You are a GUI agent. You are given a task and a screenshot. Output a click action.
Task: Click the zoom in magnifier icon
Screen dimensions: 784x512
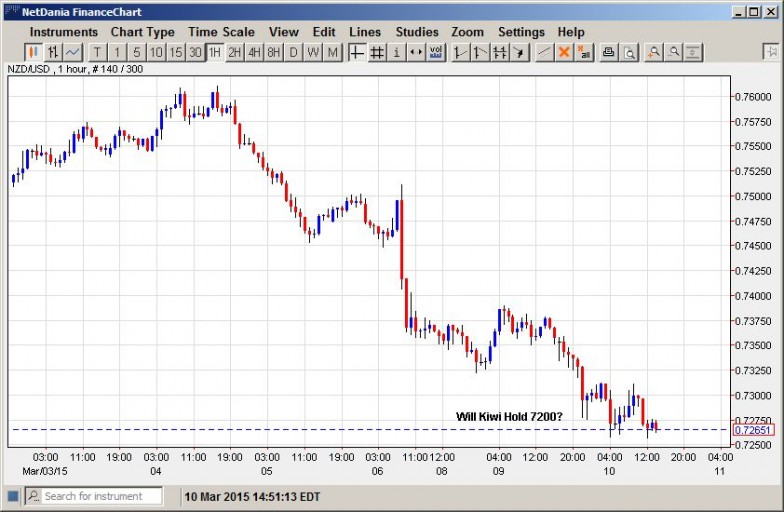[653, 52]
